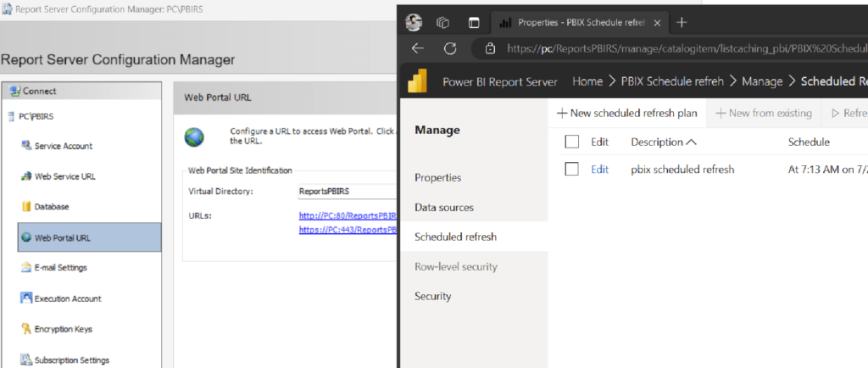The image size is (868, 368).
Task: Open the Encryption Keys page
Action: point(63,329)
